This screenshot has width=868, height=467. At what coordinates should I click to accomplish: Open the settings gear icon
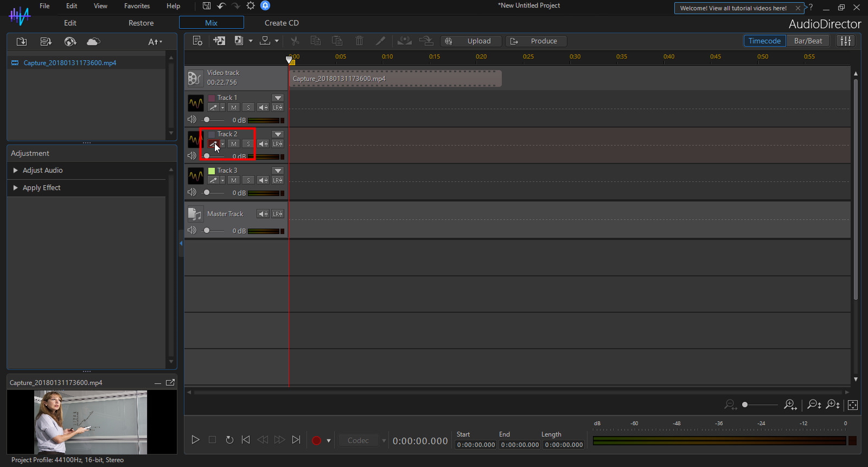tap(251, 6)
